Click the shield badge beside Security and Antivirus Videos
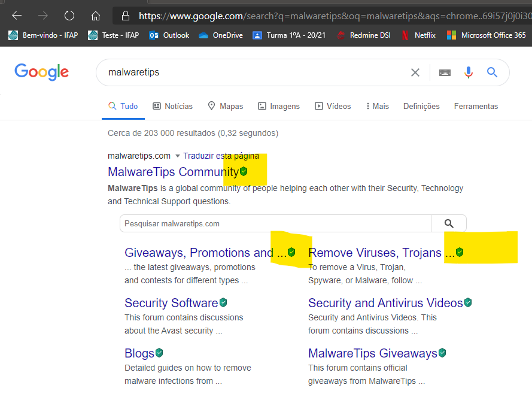Viewport: 532px width, 403px height. (468, 302)
